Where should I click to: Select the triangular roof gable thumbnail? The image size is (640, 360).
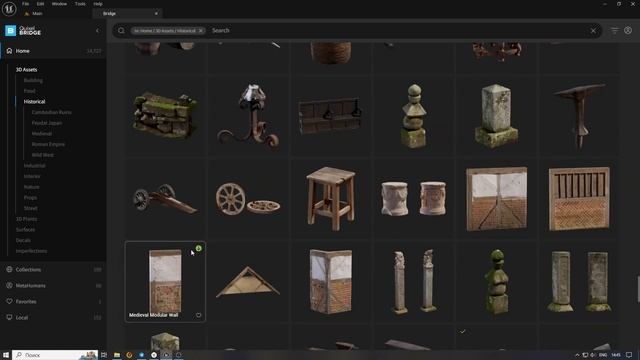pyautogui.click(x=248, y=282)
